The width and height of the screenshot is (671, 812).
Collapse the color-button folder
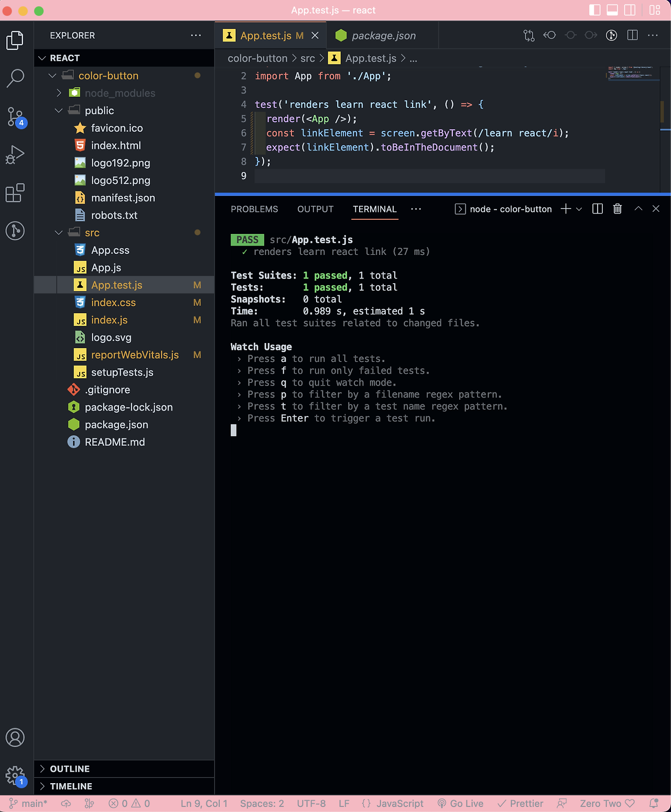click(124, 76)
